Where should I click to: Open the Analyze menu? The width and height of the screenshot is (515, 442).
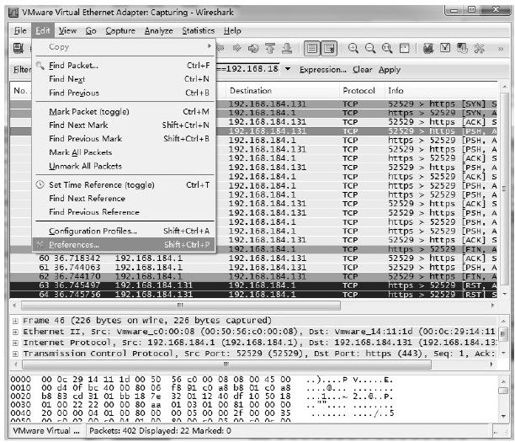159,31
